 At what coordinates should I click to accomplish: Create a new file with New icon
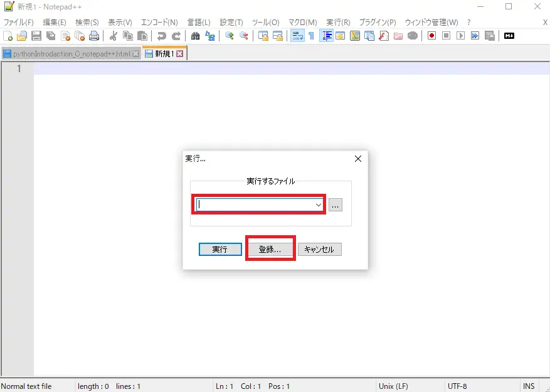[x=8, y=36]
